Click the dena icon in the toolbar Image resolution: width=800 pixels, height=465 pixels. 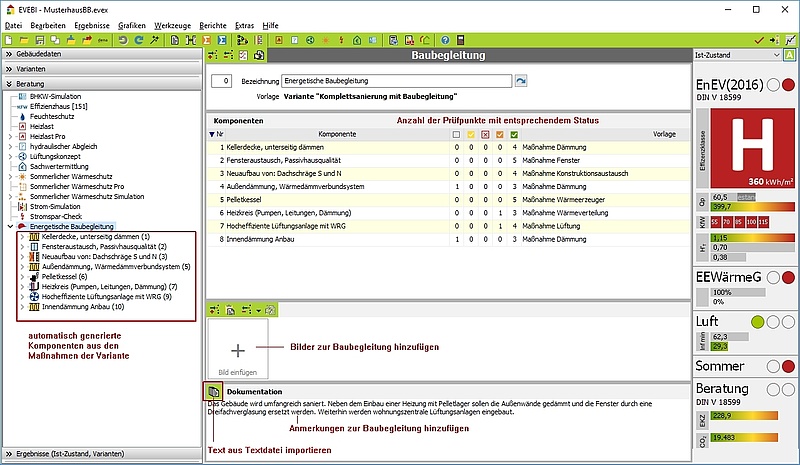click(x=103, y=40)
